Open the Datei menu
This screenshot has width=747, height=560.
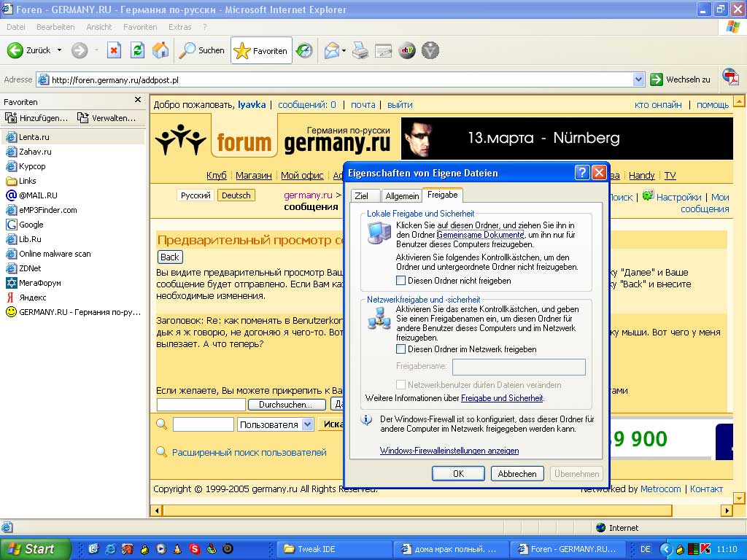point(16,27)
